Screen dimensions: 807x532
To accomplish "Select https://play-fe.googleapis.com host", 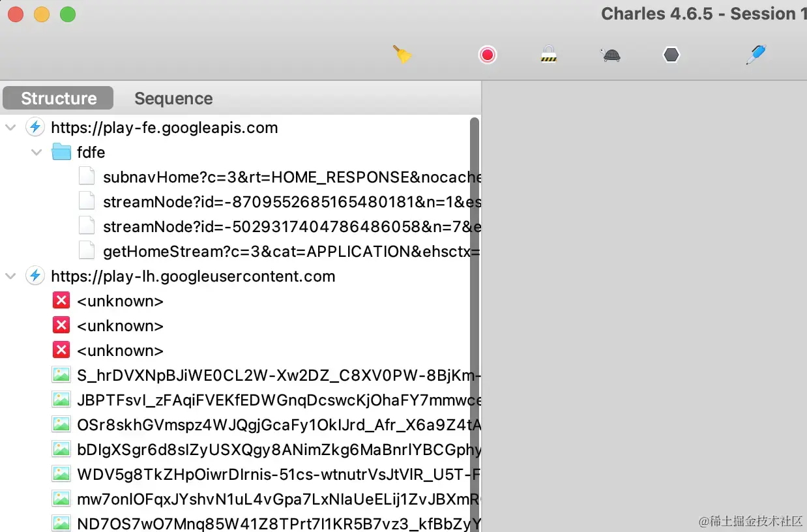I will [164, 128].
